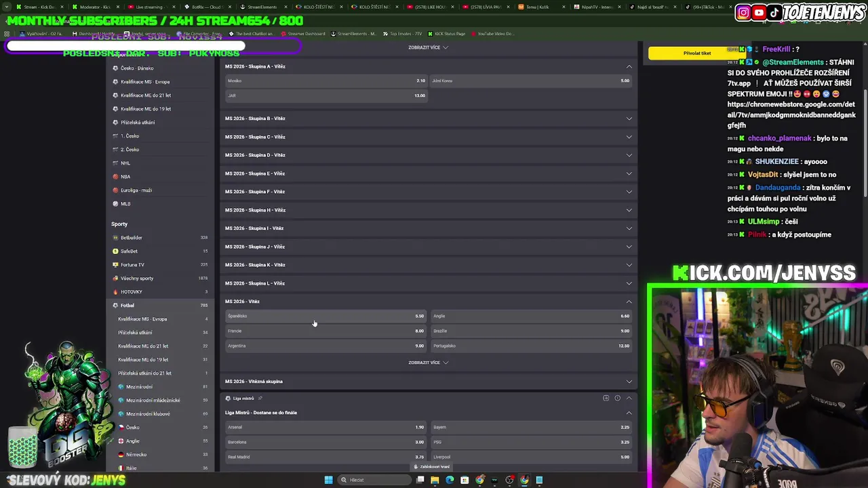
Task: Show more under MS 2026 - Vítěz
Action: coord(428,363)
